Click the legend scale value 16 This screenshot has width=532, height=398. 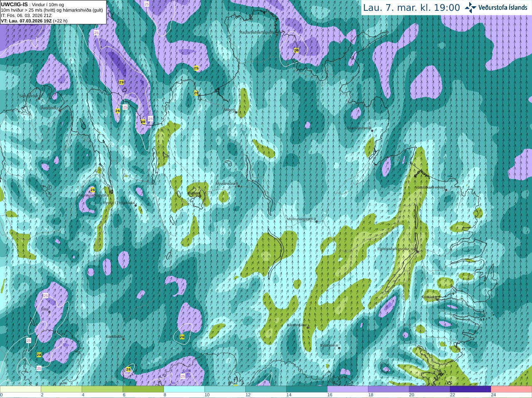(330, 395)
